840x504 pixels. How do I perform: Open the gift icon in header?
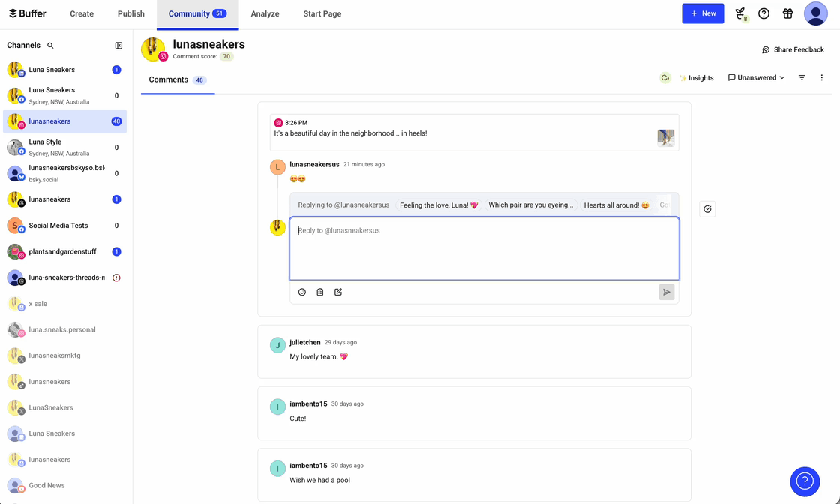click(x=787, y=14)
